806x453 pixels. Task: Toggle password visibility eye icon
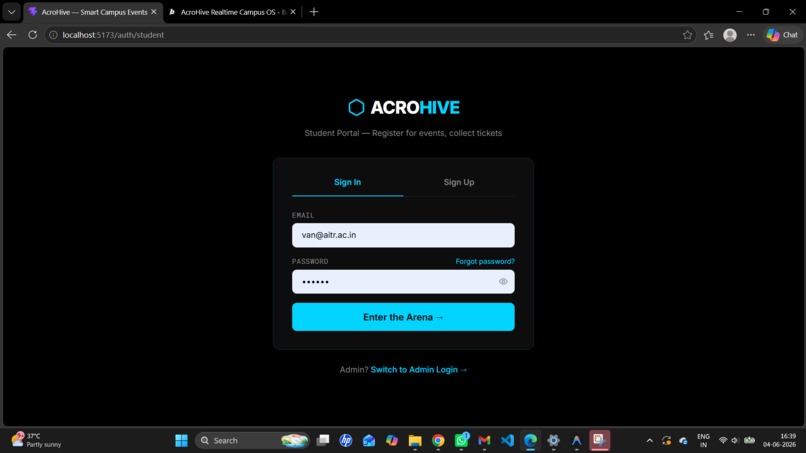coord(503,282)
